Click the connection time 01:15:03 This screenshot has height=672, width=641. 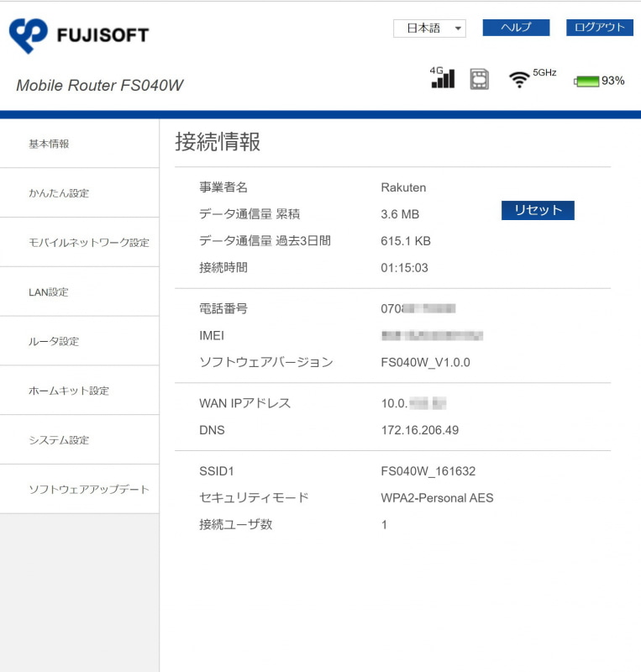404,268
